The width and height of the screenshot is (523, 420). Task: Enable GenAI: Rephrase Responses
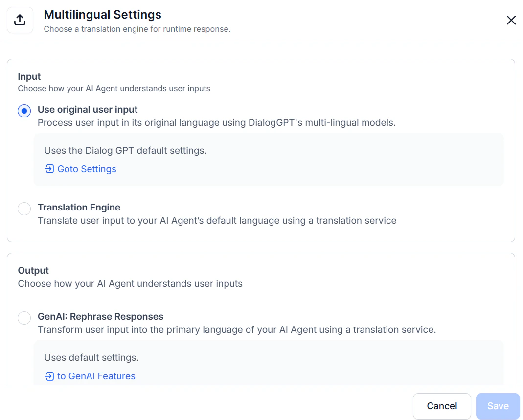(x=24, y=318)
